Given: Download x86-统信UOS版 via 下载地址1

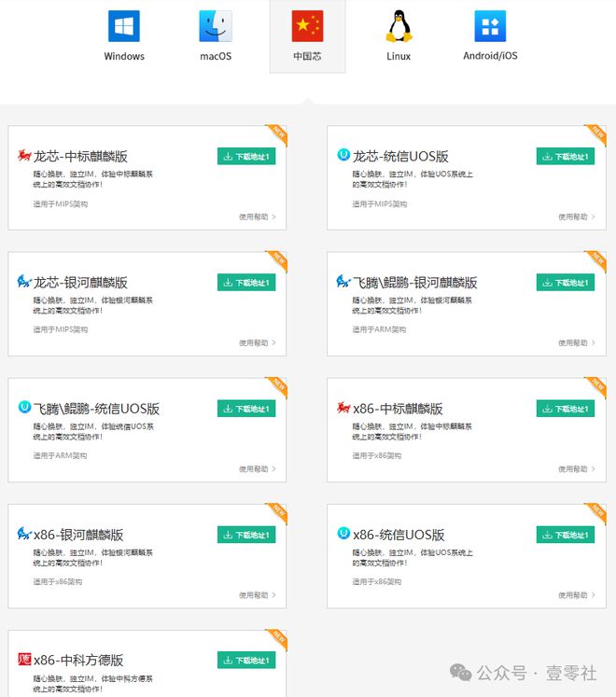Looking at the screenshot, I should coord(566,535).
